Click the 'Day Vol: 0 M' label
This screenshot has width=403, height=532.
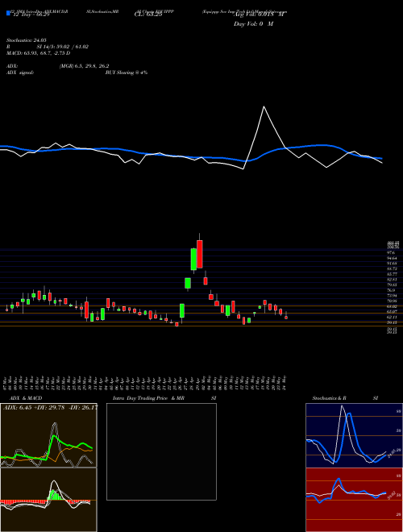tap(253, 24)
